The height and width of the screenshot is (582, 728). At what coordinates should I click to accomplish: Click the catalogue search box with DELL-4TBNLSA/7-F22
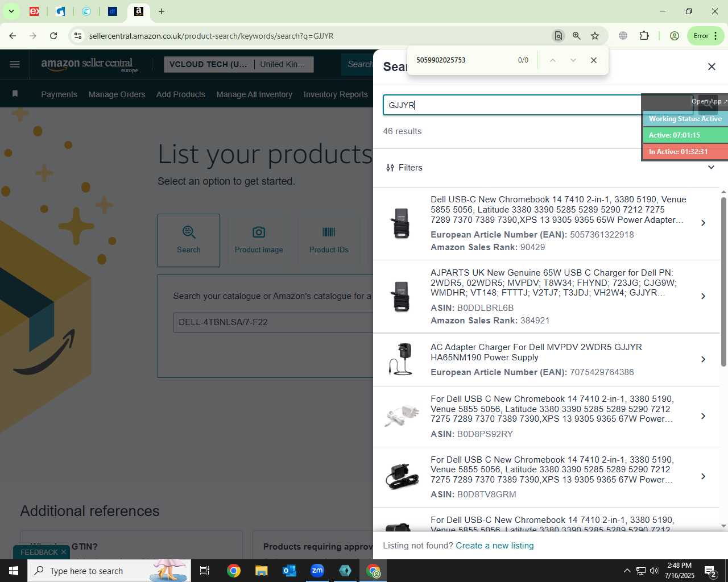click(x=273, y=322)
